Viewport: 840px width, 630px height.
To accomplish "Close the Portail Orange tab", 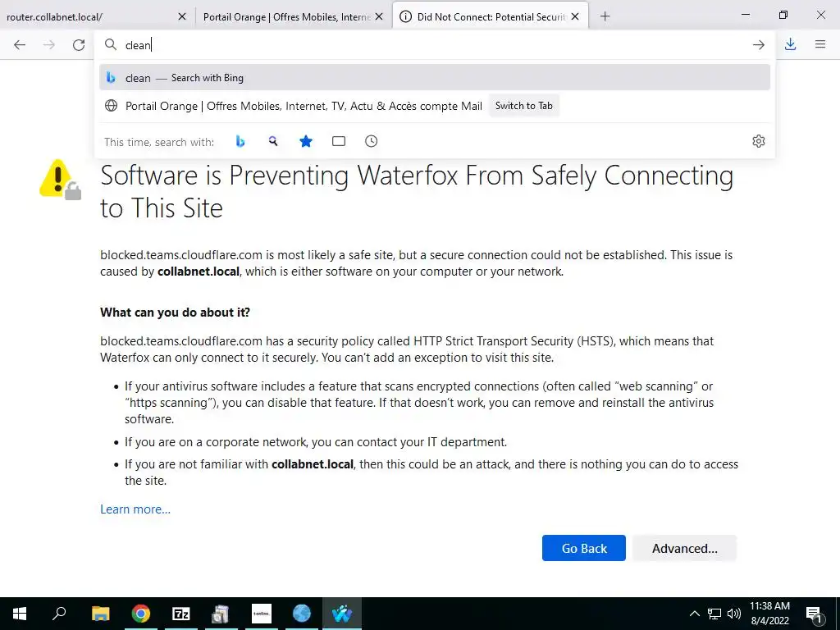I will click(379, 16).
